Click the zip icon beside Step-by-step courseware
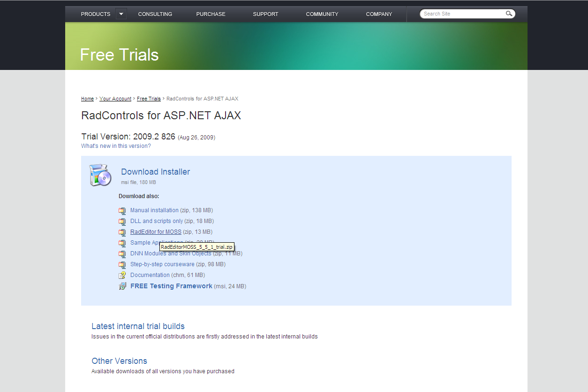The height and width of the screenshot is (392, 588). click(x=122, y=265)
